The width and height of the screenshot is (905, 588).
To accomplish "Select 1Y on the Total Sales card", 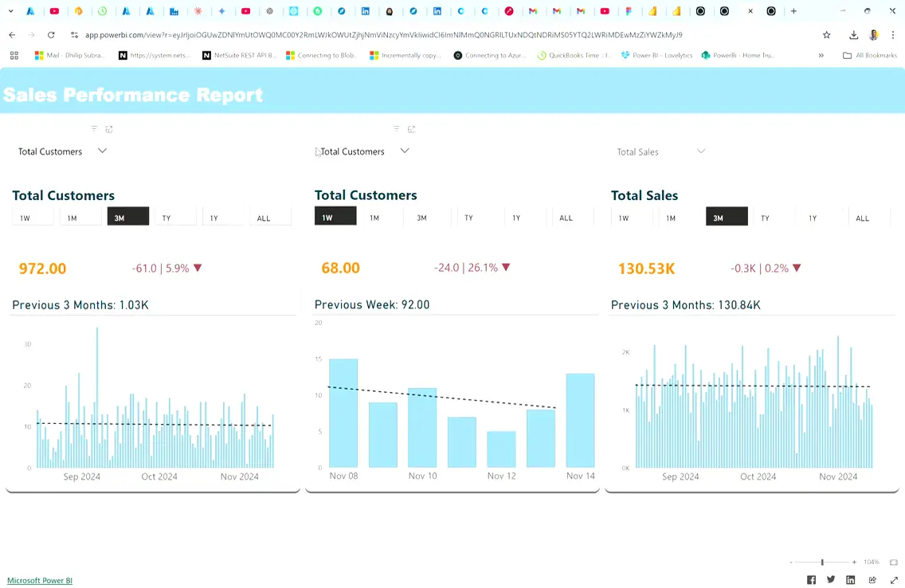I will click(821, 218).
